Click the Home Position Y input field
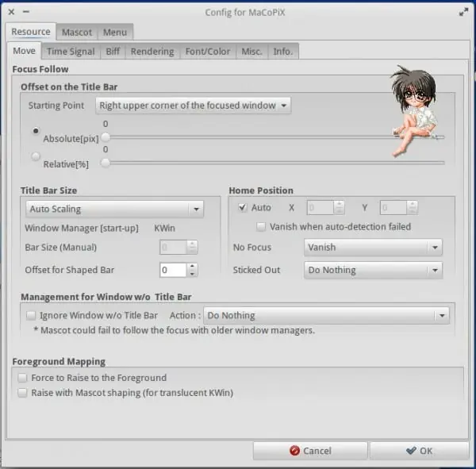The width and height of the screenshot is (476, 469). [393, 207]
